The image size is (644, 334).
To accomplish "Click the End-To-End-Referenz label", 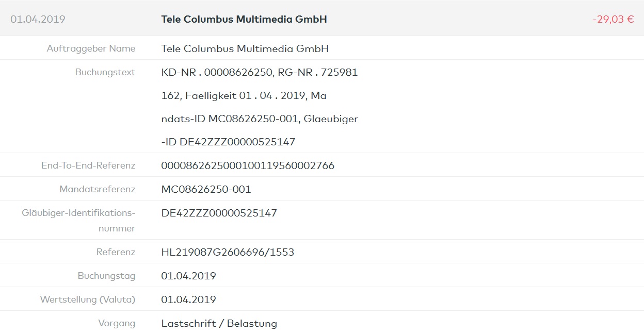I will pos(88,165).
